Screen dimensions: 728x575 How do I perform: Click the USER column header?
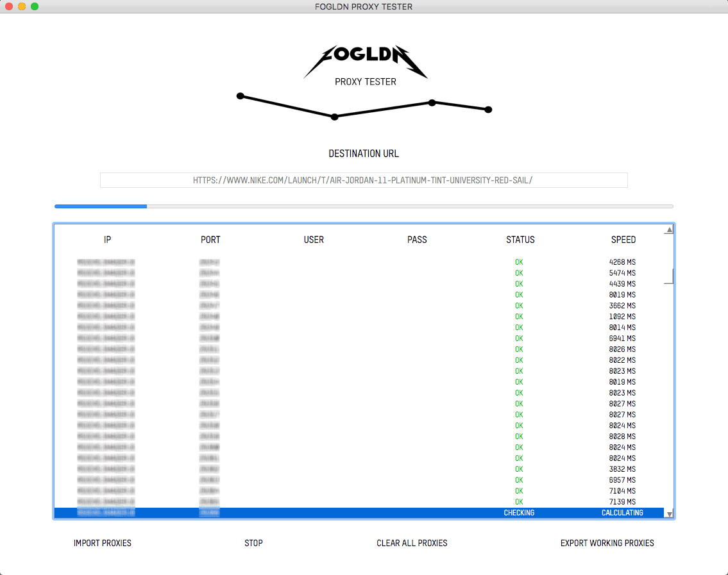314,240
